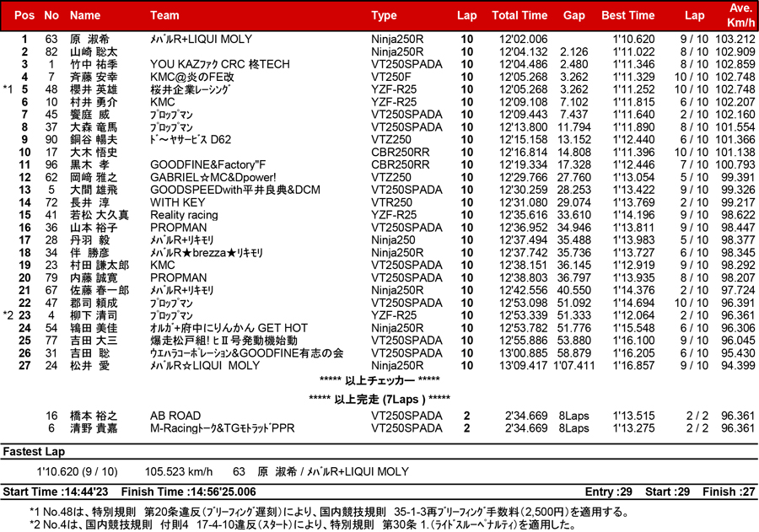Select the 'Finish :27' summary text
This screenshot has width=759, height=532.
point(729,492)
